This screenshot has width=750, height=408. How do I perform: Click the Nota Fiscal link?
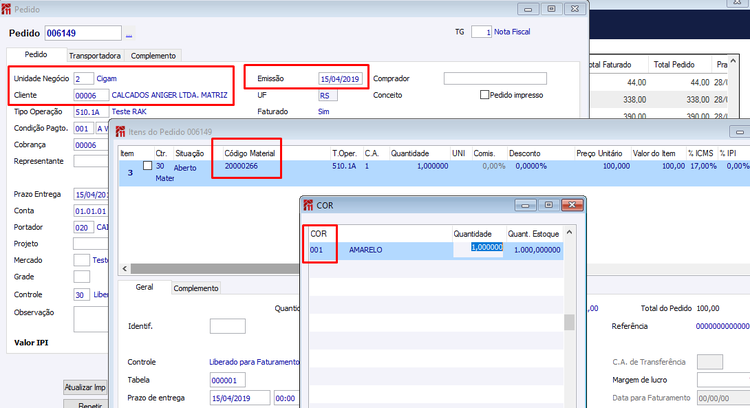click(512, 32)
